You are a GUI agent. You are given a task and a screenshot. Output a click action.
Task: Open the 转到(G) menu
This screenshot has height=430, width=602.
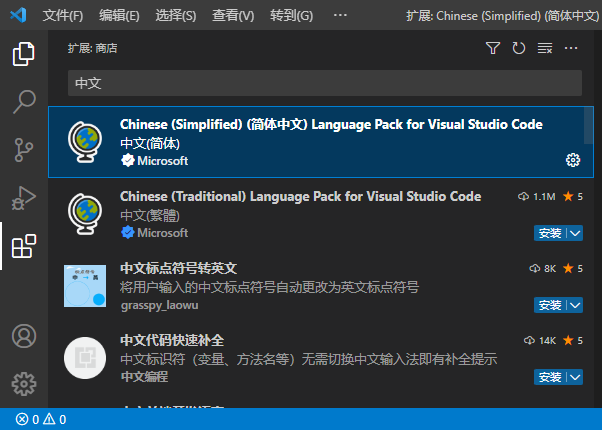point(291,15)
